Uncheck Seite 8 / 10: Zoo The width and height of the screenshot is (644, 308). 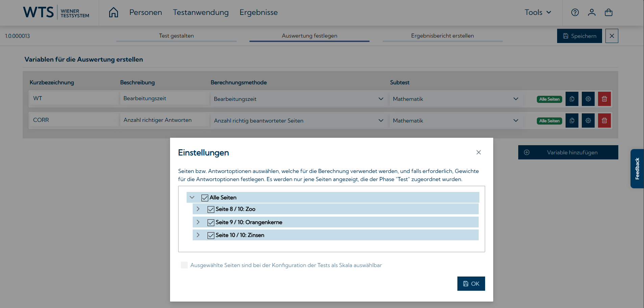211,209
